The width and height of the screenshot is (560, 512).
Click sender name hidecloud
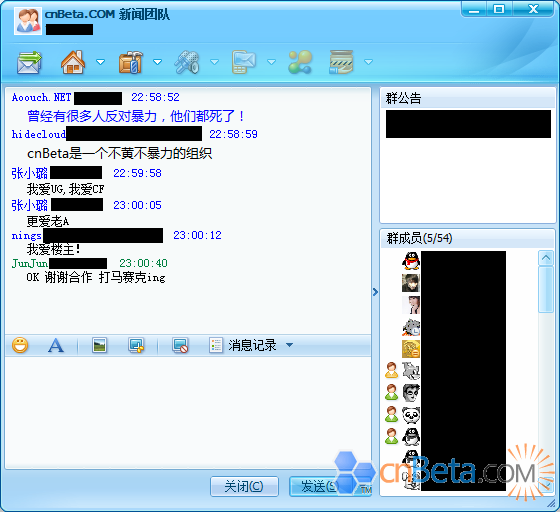pos(39,134)
